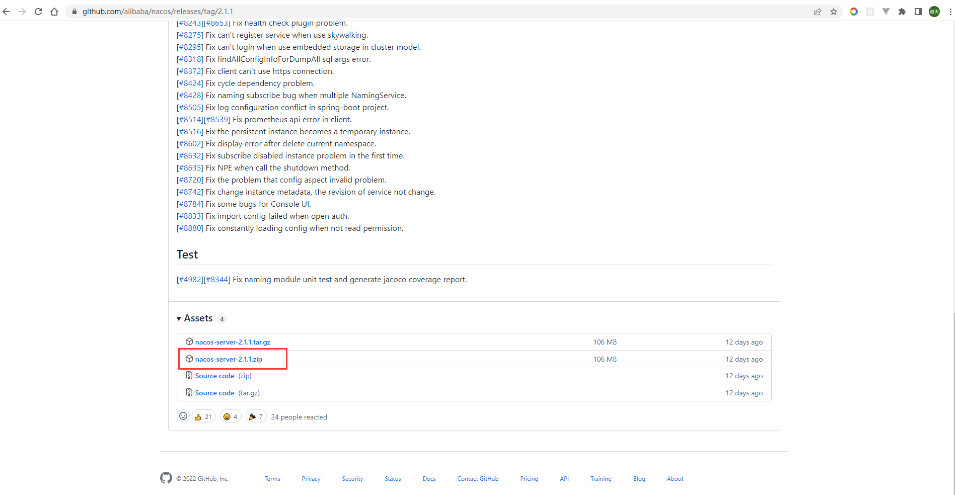The width and height of the screenshot is (955, 495).
Task: Open the Status footer link
Action: 393,479
